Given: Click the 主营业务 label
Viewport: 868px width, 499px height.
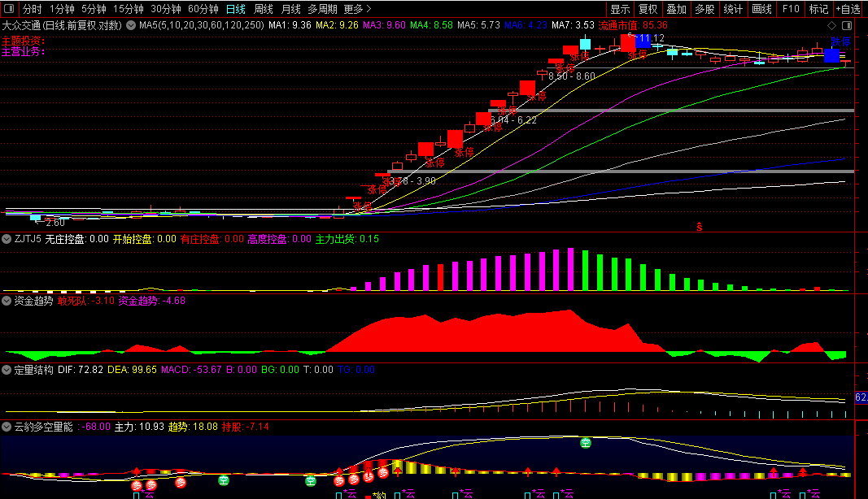Looking at the screenshot, I should 24,51.
